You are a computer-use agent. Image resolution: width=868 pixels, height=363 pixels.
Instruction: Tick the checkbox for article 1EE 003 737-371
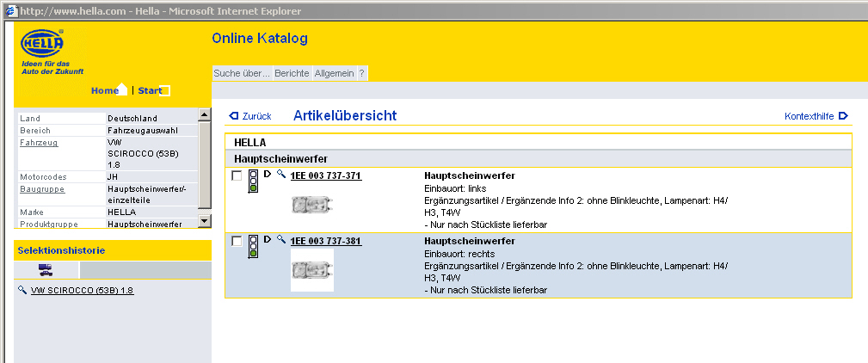coord(237,175)
